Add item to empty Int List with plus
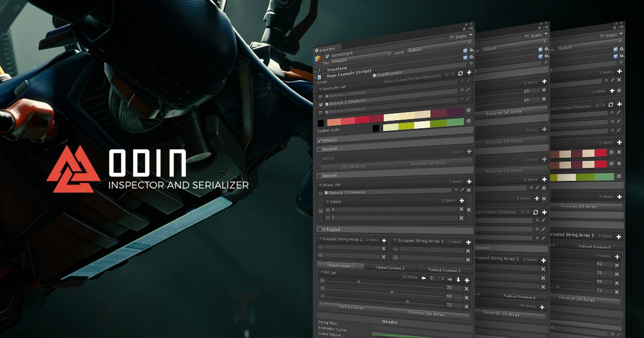The image size is (644, 338). pyautogui.click(x=469, y=152)
